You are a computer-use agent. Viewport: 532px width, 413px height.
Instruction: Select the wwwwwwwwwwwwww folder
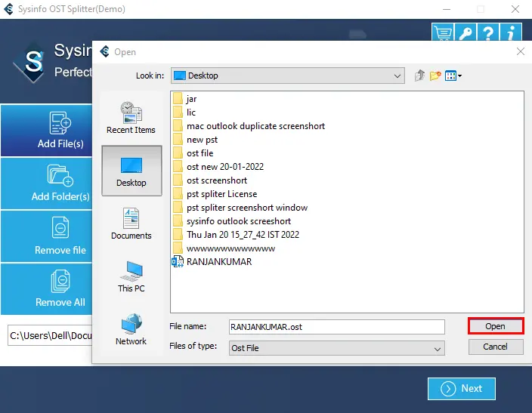point(224,248)
